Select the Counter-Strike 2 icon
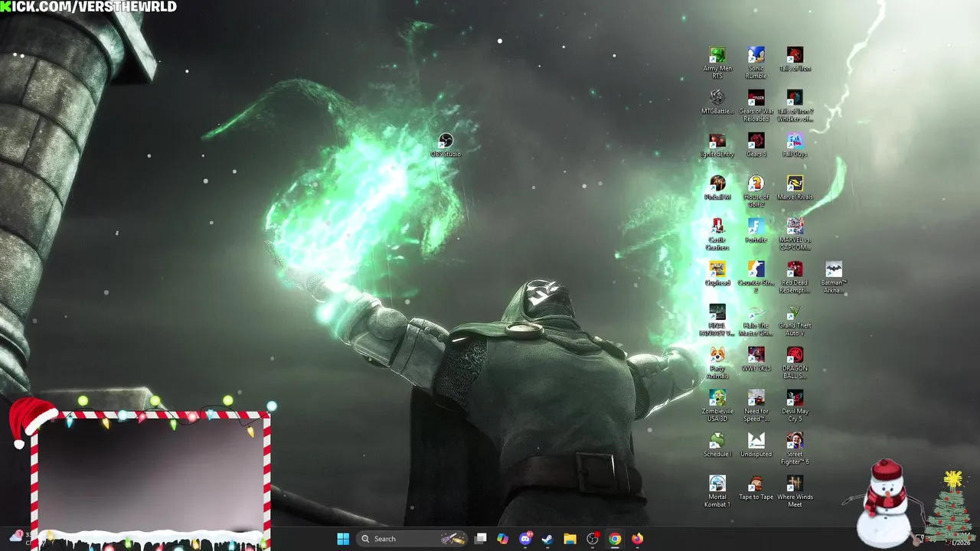 coord(756,277)
